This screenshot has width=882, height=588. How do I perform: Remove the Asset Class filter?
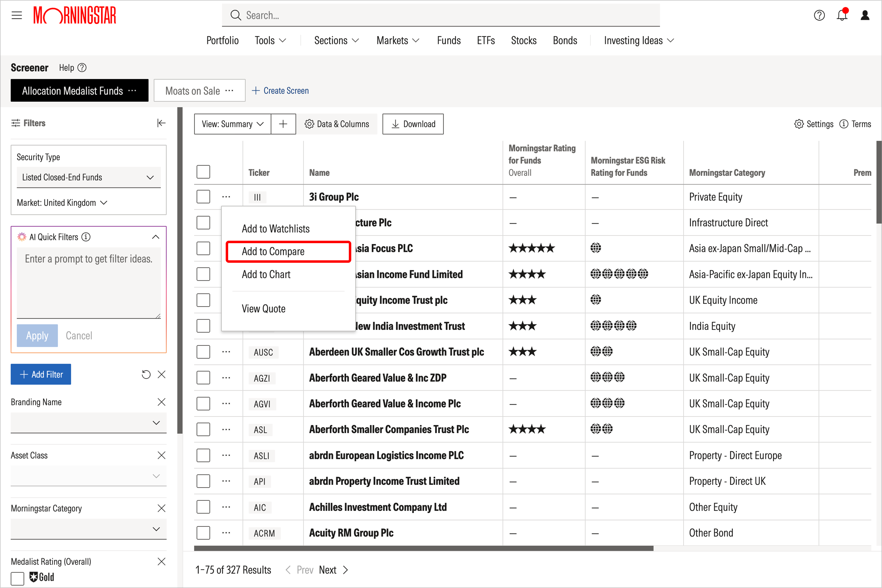pyautogui.click(x=161, y=455)
